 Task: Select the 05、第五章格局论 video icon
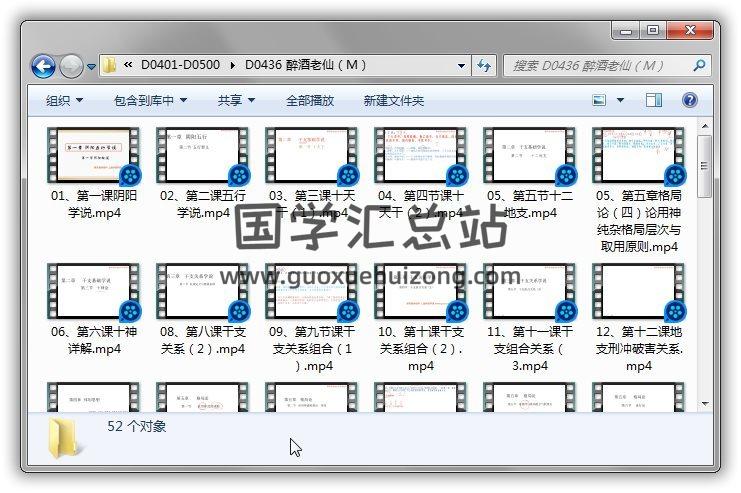(x=638, y=156)
